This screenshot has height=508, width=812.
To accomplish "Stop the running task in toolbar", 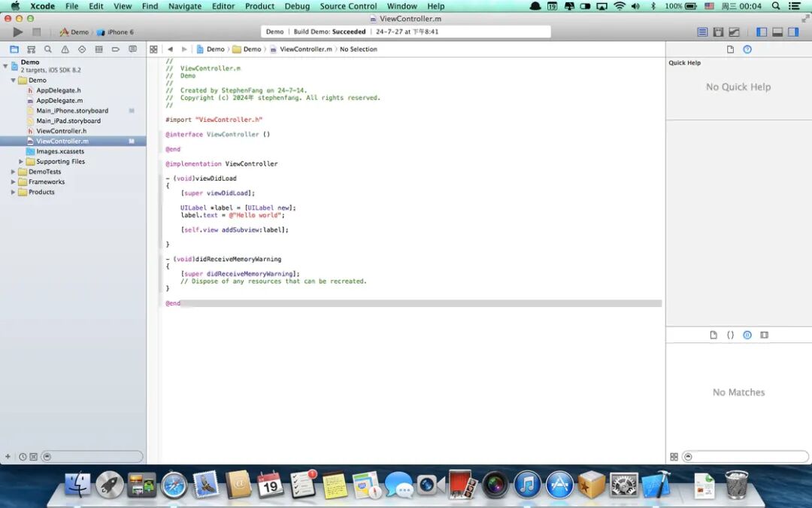I will click(36, 32).
